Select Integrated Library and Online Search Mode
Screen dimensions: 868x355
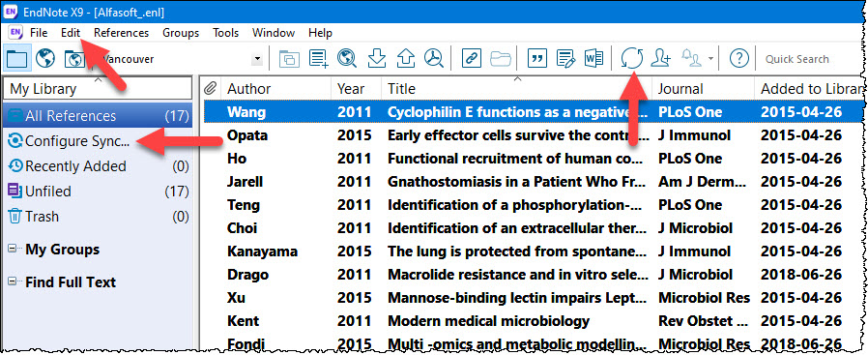coord(74,58)
